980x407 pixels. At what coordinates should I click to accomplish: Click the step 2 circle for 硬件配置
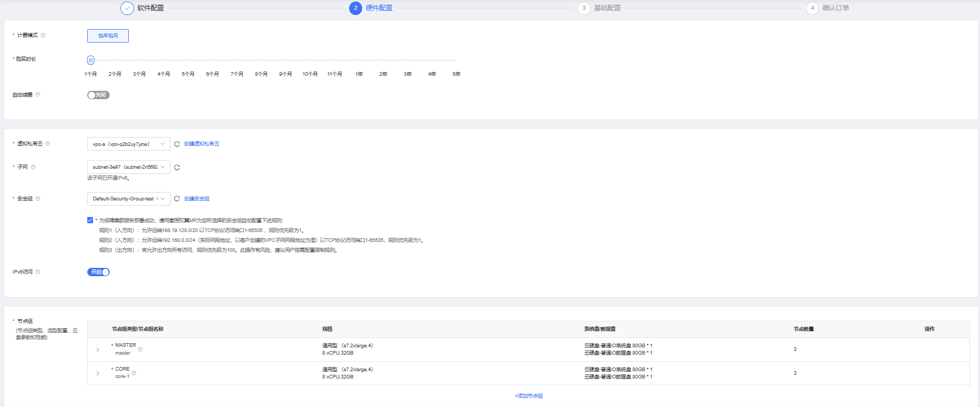coord(355,8)
